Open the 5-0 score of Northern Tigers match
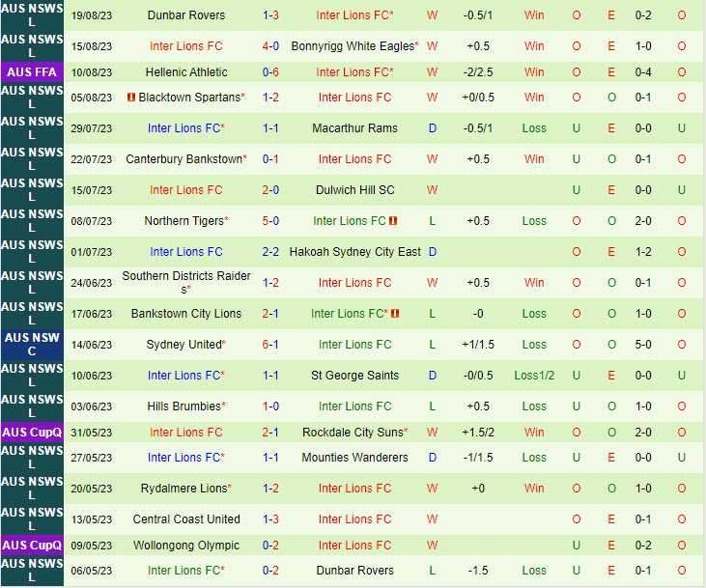The image size is (706, 588). pos(270,221)
